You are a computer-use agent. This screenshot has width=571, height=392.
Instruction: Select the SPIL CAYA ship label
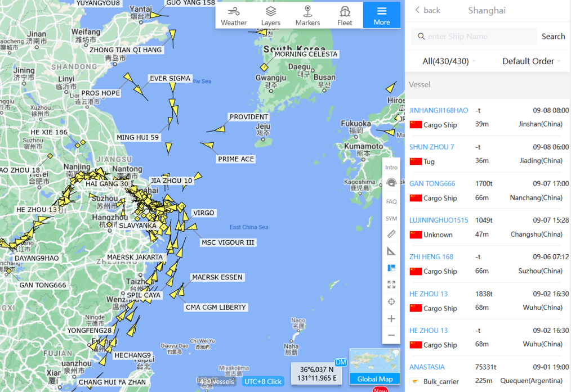144,295
